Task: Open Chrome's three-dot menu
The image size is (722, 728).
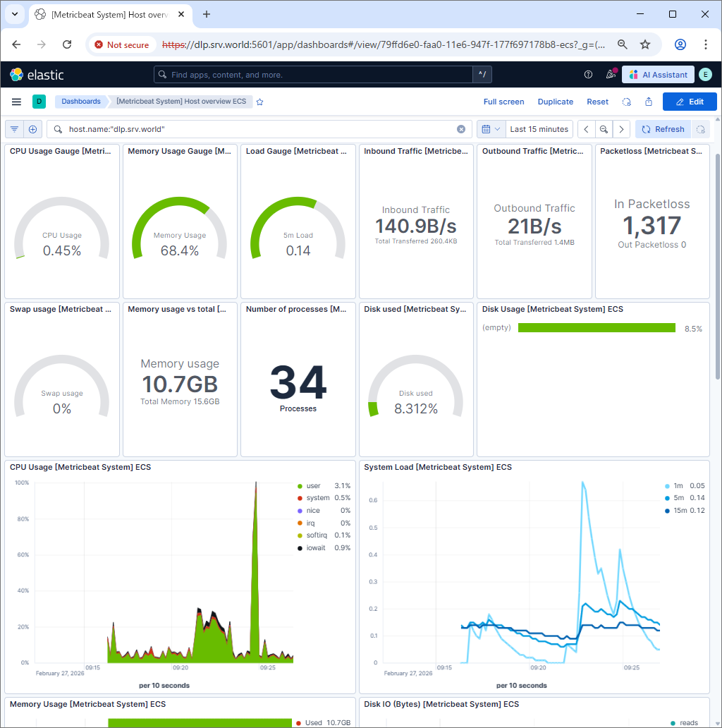Action: [x=706, y=44]
